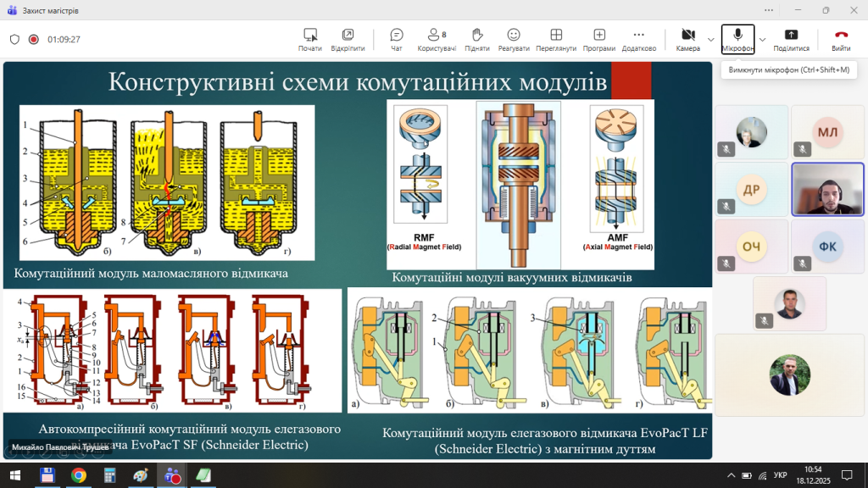
Task: Show participants list (Користувачі)
Action: 437,39
